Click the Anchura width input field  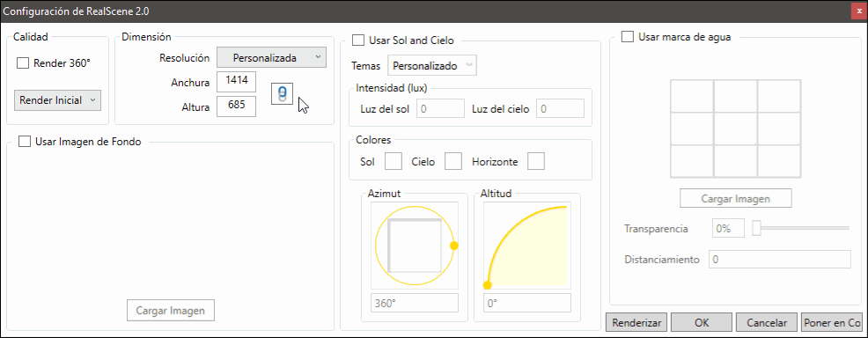pos(237,83)
